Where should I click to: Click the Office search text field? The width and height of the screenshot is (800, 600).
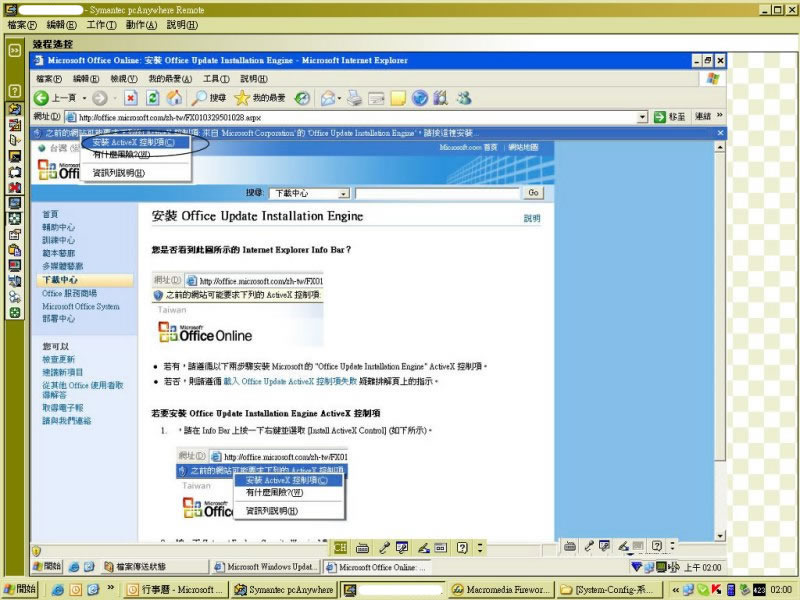click(x=437, y=193)
